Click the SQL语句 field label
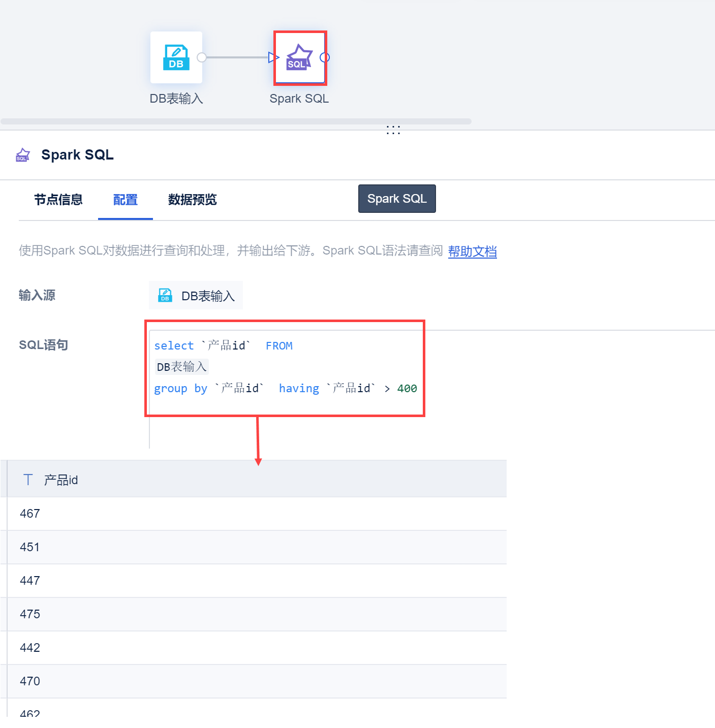The width and height of the screenshot is (715, 728). pyautogui.click(x=43, y=345)
